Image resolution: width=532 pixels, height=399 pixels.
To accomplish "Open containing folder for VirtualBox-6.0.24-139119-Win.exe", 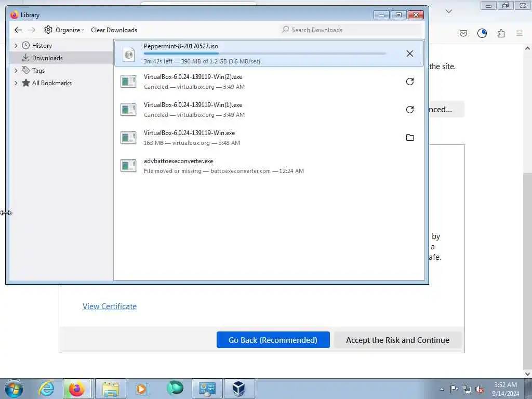I will coord(410,137).
